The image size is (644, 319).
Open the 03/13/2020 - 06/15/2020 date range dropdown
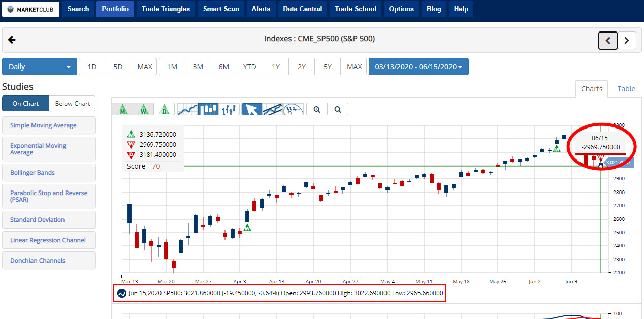(418, 67)
